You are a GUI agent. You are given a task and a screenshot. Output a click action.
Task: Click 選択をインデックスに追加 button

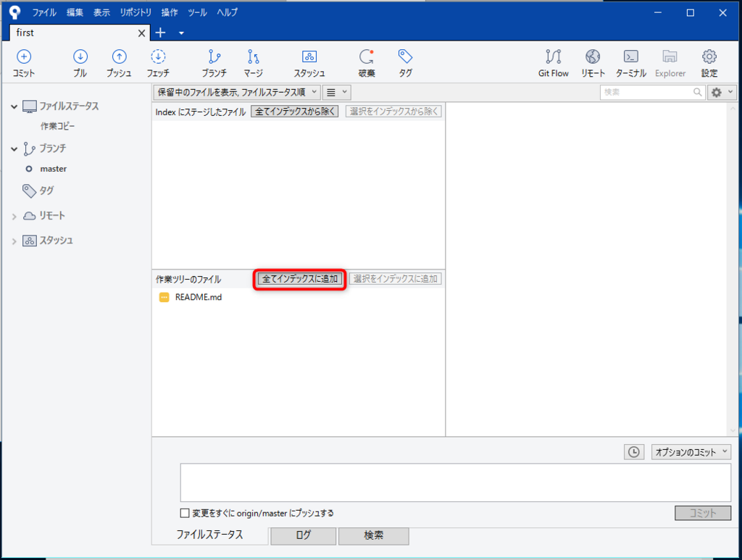[x=395, y=279]
